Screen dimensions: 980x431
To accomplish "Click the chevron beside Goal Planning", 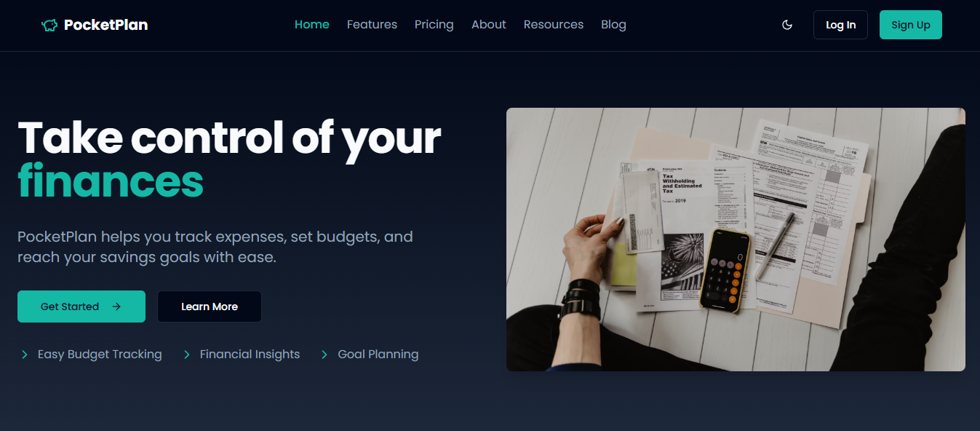I will (x=325, y=355).
